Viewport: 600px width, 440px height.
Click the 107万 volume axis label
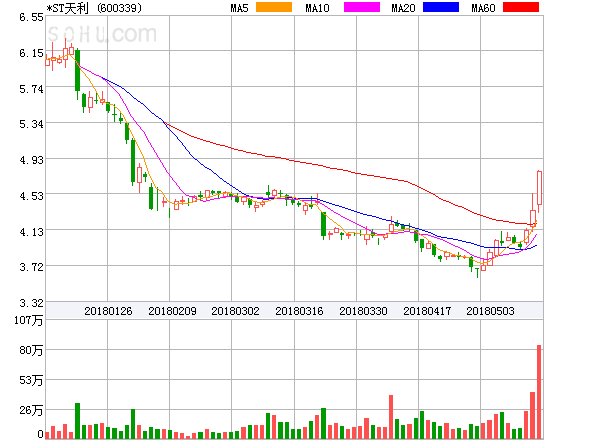point(28,320)
